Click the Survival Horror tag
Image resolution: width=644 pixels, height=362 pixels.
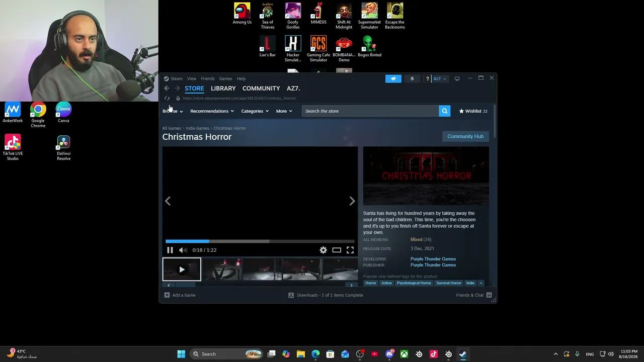point(449,283)
